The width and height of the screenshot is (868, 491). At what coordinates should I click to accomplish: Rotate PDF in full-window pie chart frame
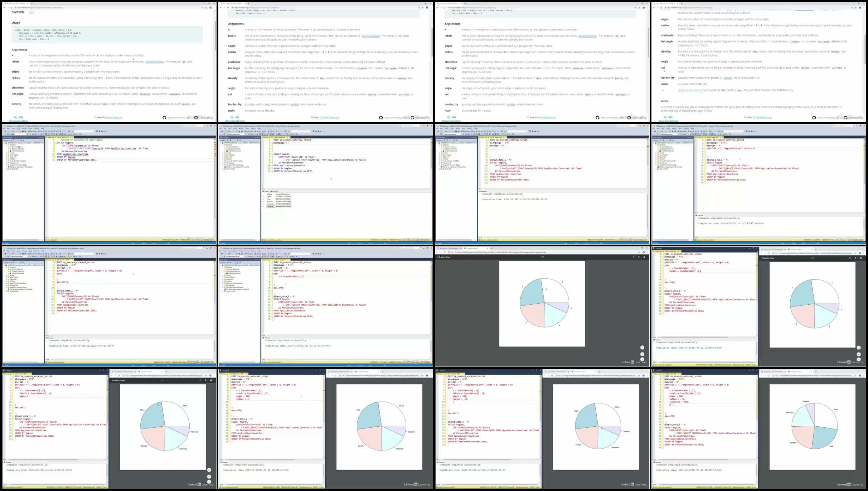(633, 257)
